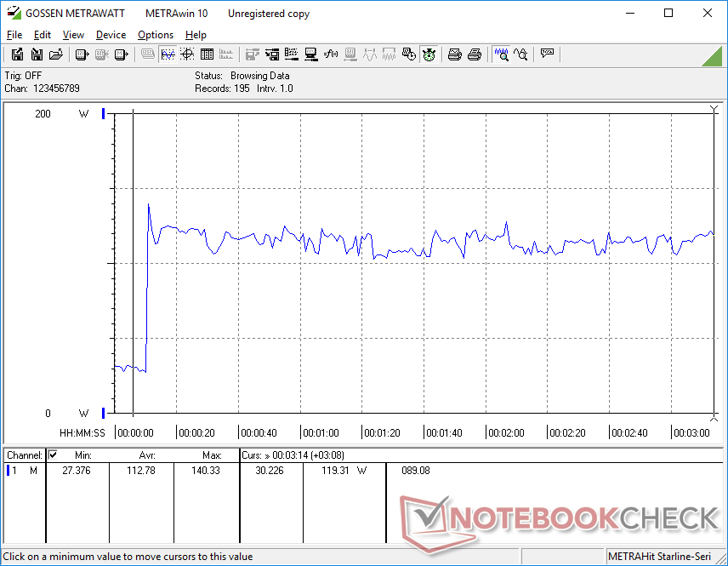
Task: Open the Options menu
Action: tap(156, 35)
